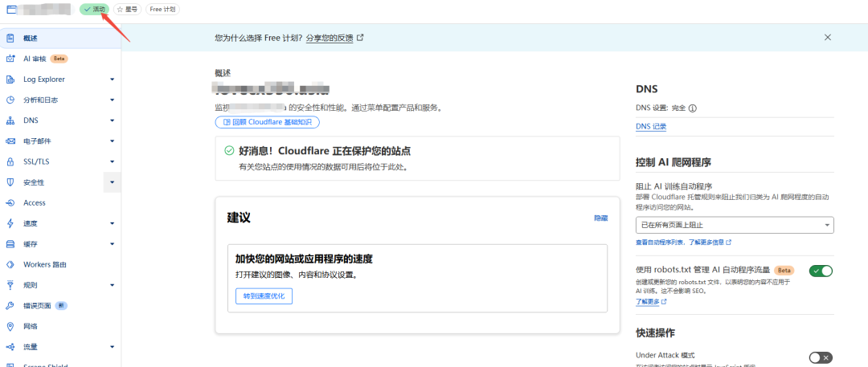Image resolution: width=868 pixels, height=367 pixels.
Task: Click the 控制 AI 爬网程序 heading
Action: 674,163
